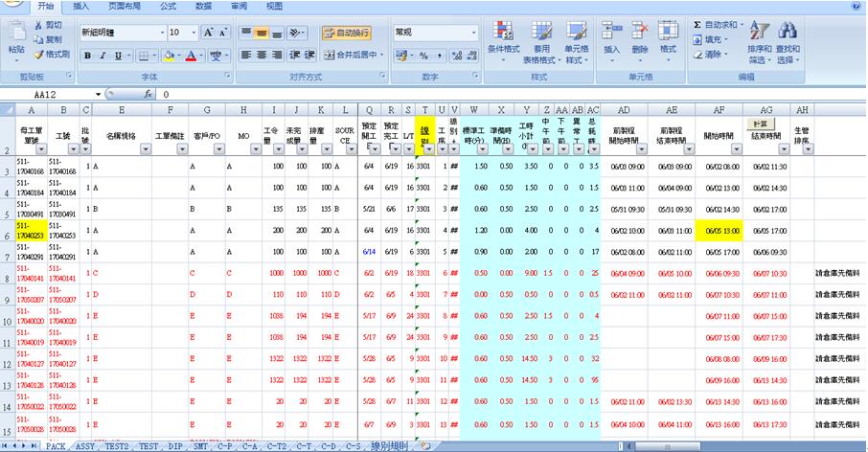Align cell text to the right
This screenshot has height=452, width=868.
point(277,55)
